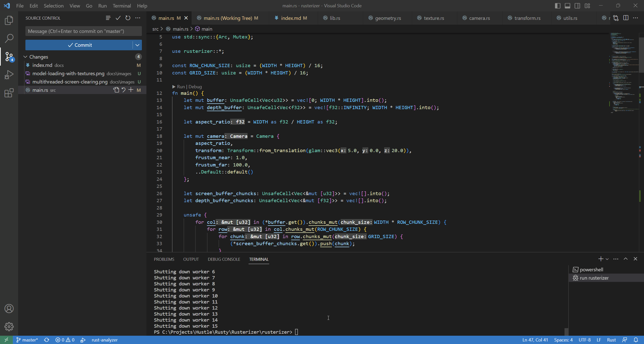Collapse the Changes group

tap(25, 57)
